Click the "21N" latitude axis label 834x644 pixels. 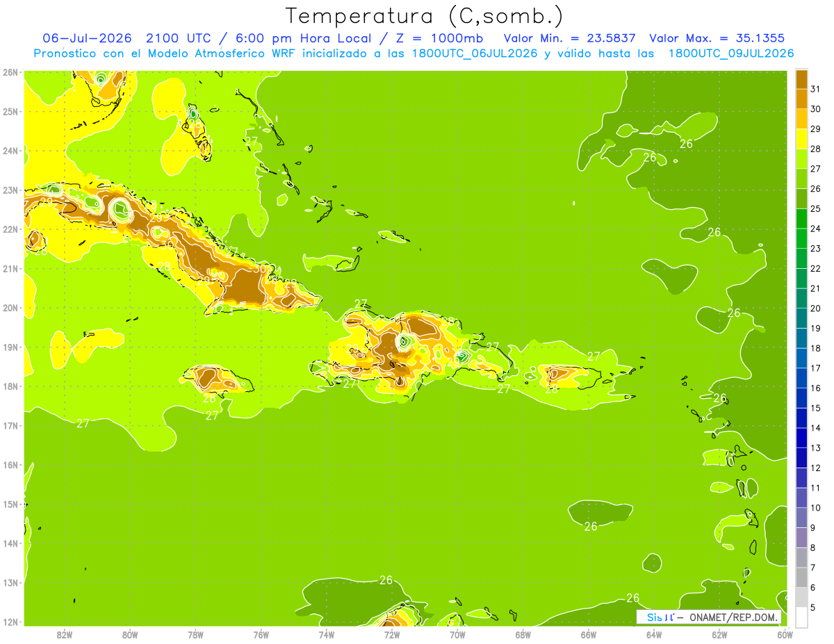tap(10, 268)
